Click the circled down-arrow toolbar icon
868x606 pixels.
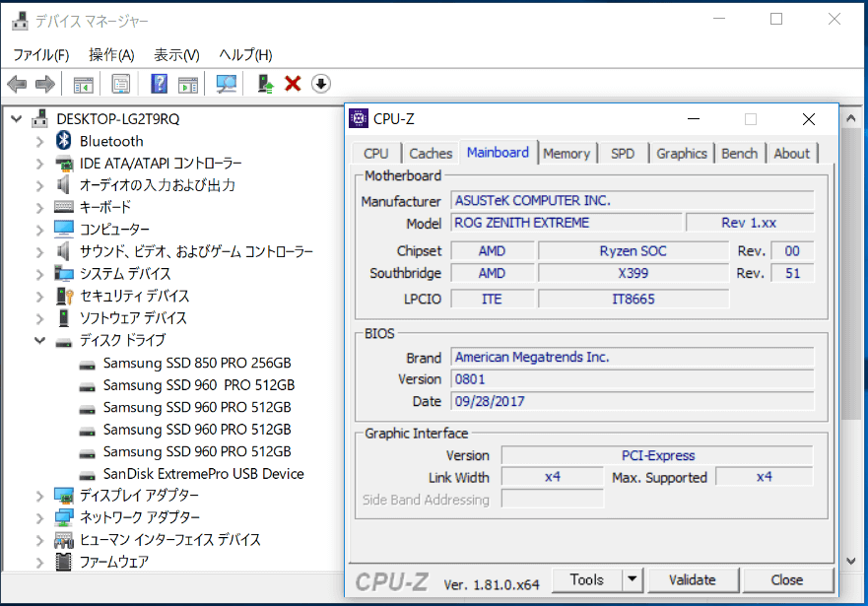[321, 84]
